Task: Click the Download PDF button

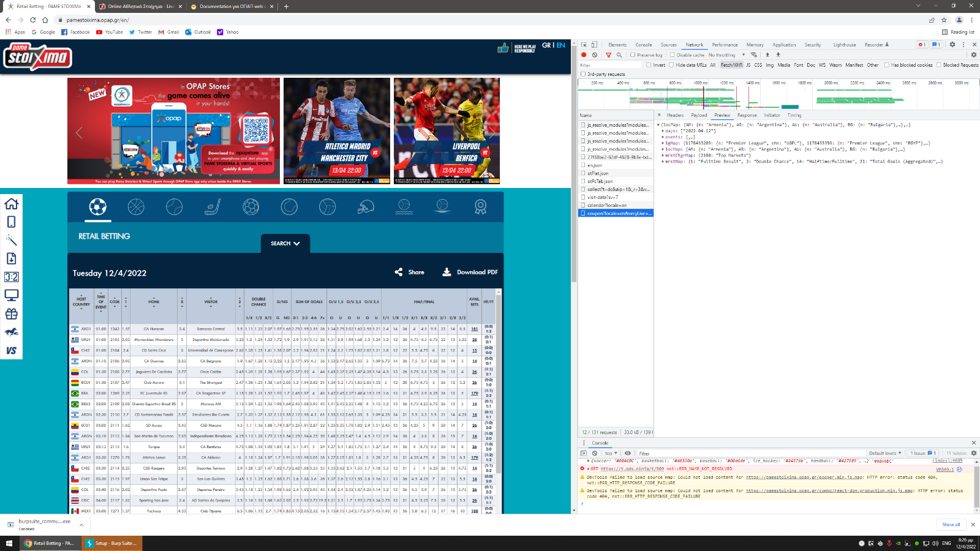Action: [x=470, y=272]
